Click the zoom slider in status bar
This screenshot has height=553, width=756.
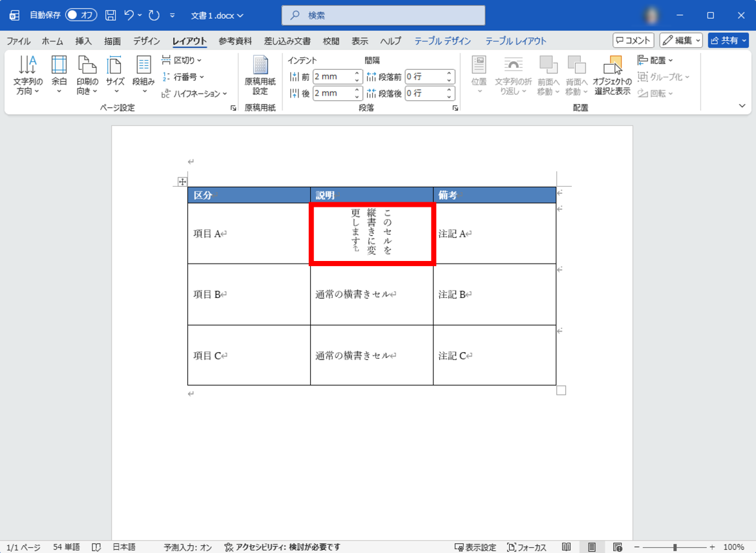point(675,547)
